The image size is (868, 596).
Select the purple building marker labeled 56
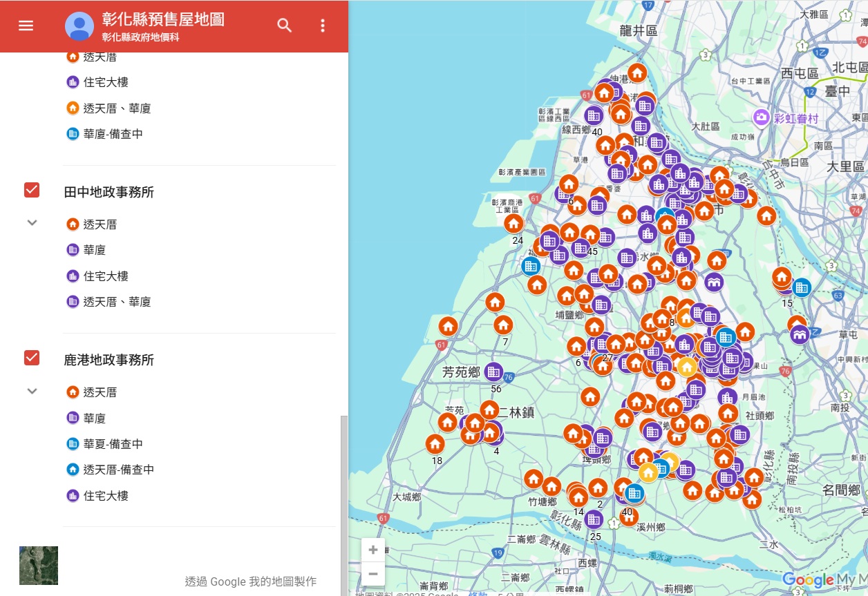pyautogui.click(x=493, y=372)
